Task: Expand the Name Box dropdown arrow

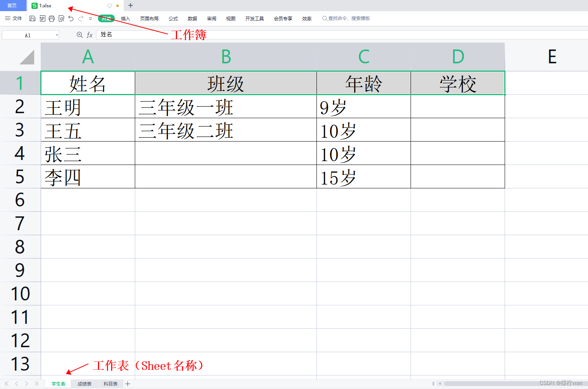Action: click(x=57, y=35)
